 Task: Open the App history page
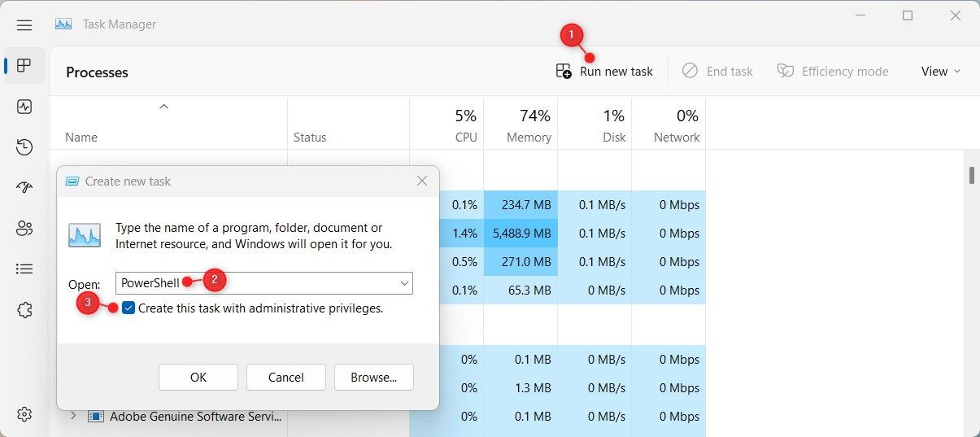click(24, 147)
